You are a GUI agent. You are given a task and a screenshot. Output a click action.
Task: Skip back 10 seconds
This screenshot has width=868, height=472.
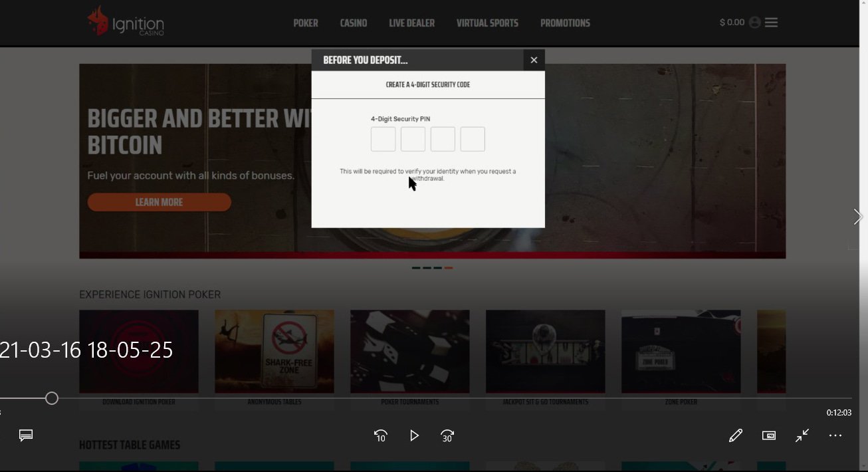tap(380, 435)
